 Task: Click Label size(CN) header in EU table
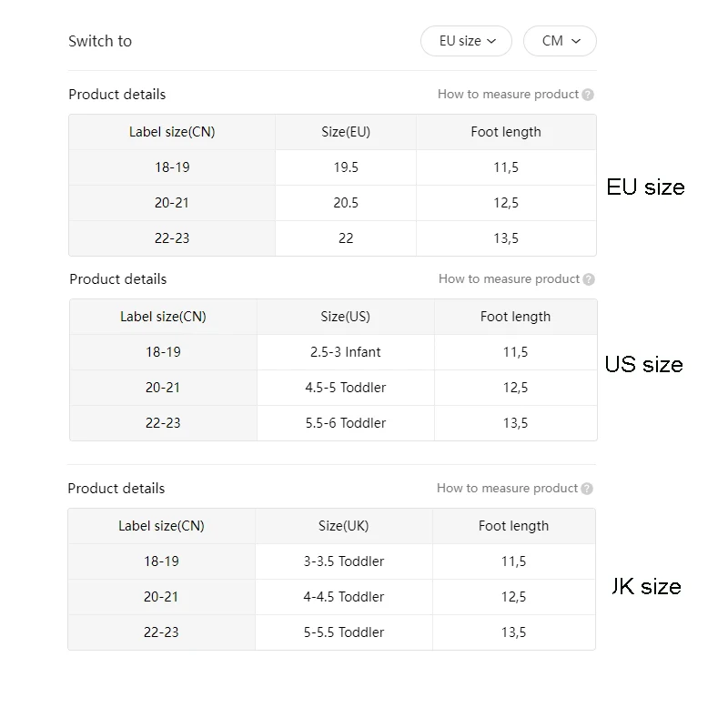(x=172, y=132)
